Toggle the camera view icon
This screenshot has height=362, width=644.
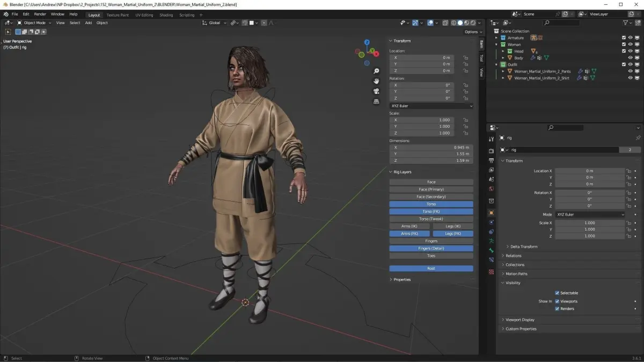point(376,91)
